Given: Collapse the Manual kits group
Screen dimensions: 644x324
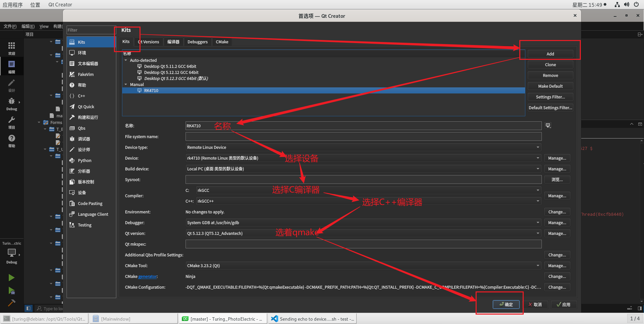Looking at the screenshot, I should 126,85.
